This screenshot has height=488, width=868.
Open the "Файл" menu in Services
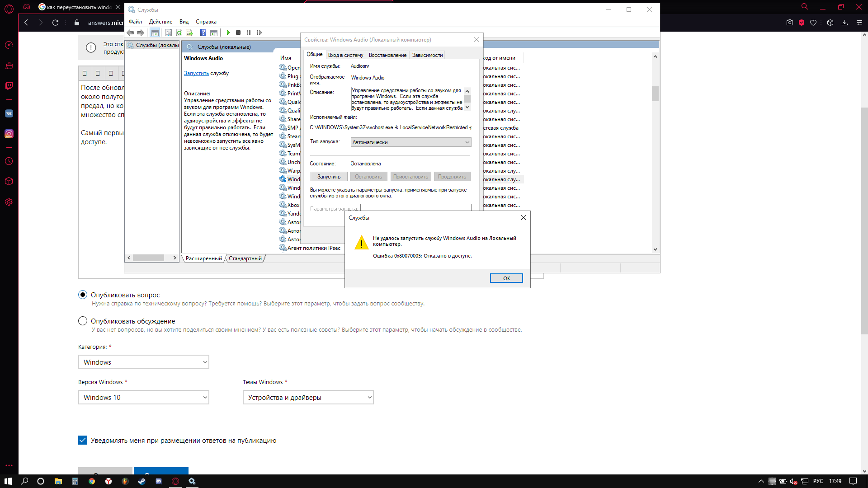coord(135,22)
